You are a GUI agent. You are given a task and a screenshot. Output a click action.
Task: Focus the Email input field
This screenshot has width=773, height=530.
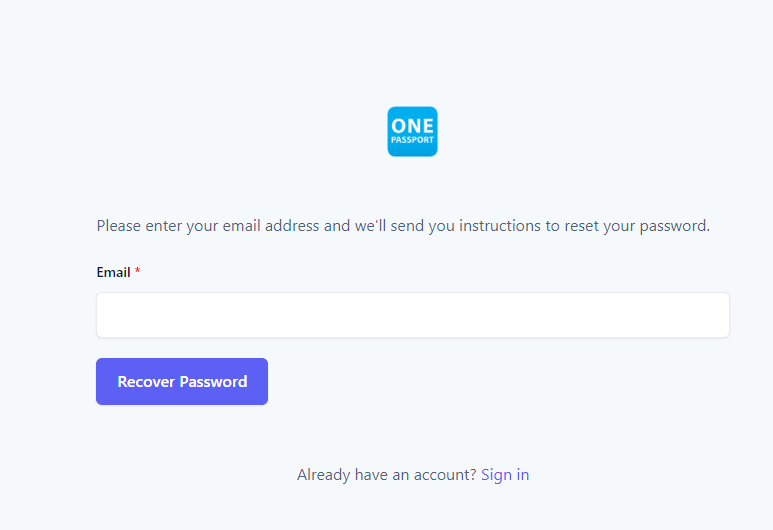(x=413, y=315)
